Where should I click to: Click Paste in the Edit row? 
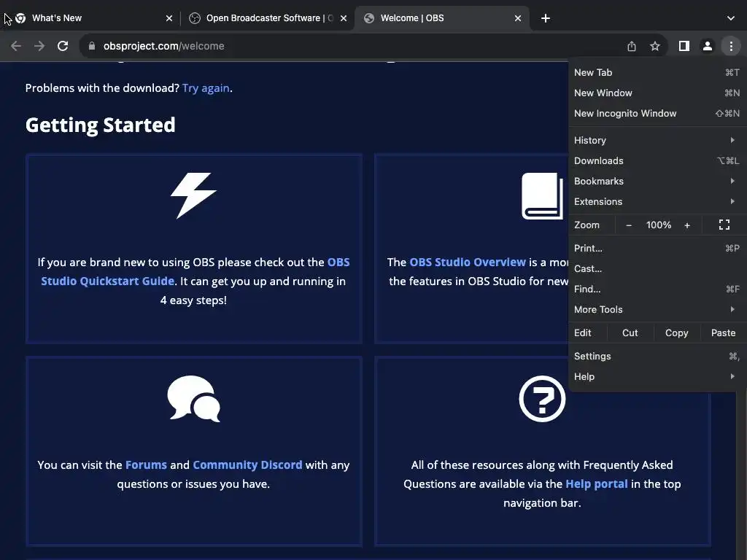[x=723, y=332]
